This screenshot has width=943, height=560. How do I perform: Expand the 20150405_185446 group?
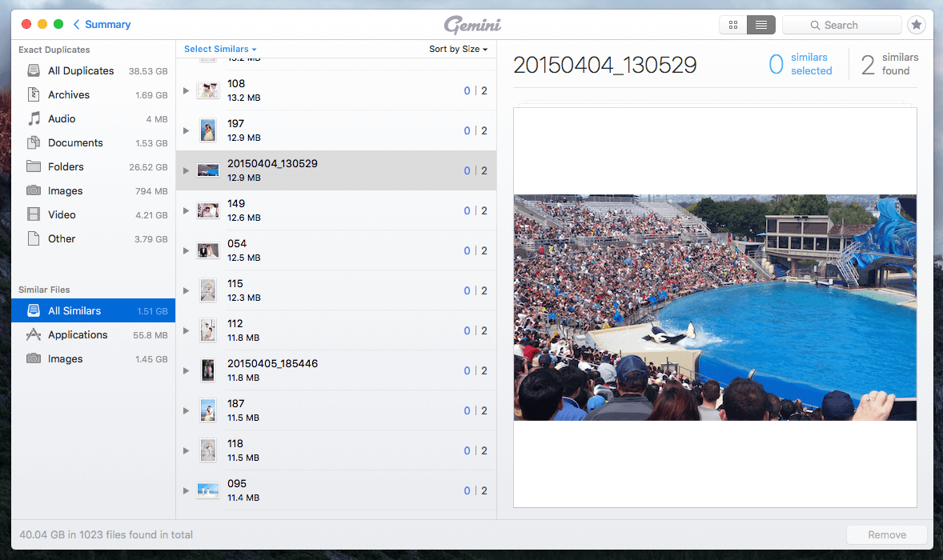tap(186, 370)
